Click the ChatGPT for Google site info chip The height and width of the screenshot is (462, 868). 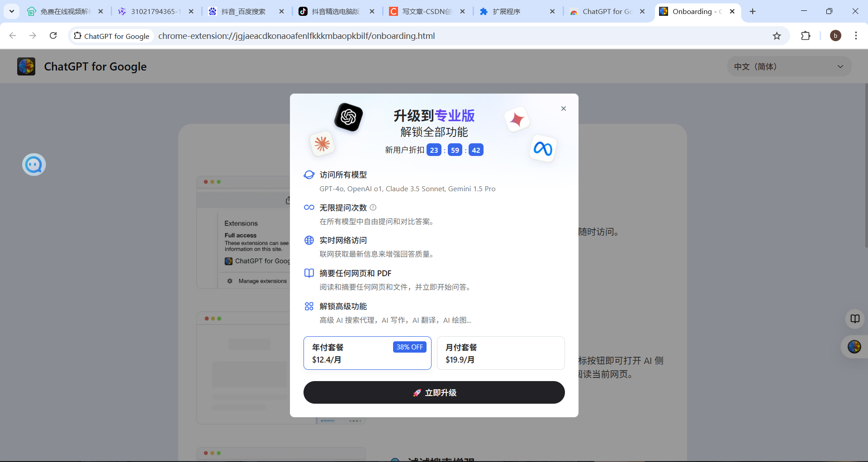[112, 36]
